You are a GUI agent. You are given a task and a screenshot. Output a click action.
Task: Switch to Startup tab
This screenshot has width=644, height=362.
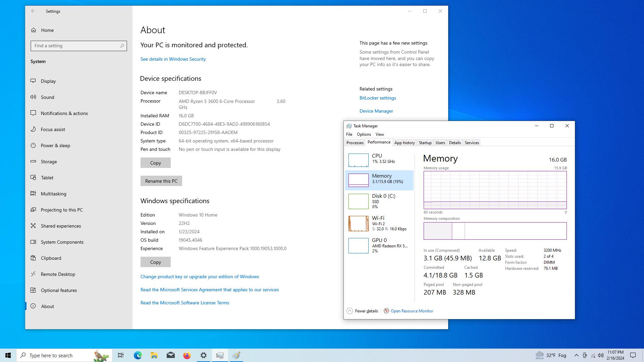tap(425, 143)
